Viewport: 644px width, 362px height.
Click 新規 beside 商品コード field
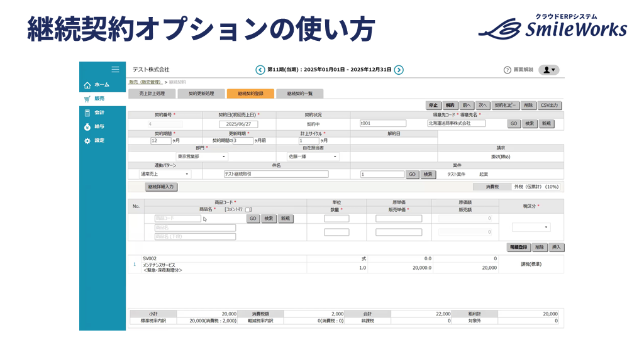pyautogui.click(x=286, y=219)
